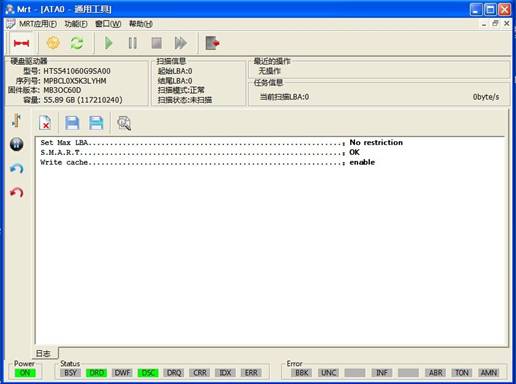
Task: Click the DSC status indicator
Action: click(x=148, y=373)
